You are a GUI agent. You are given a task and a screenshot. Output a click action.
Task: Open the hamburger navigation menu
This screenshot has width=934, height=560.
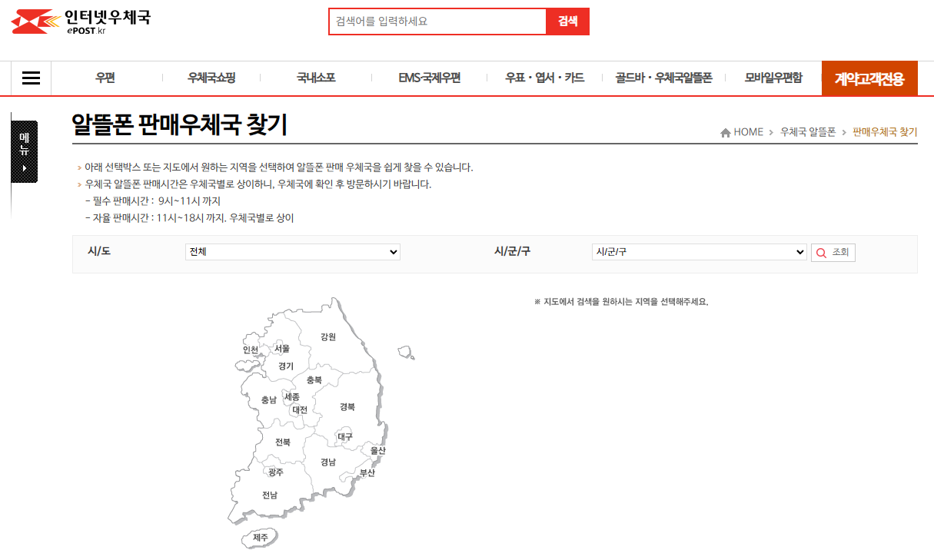(x=31, y=77)
